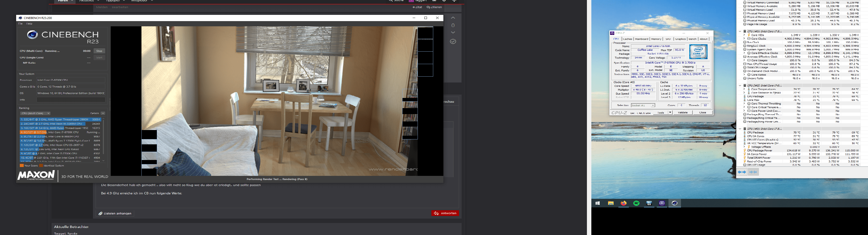Screen dimensions: 868x235
Task: Switch to the Caches tab in CPU-Z
Action: 627,39
